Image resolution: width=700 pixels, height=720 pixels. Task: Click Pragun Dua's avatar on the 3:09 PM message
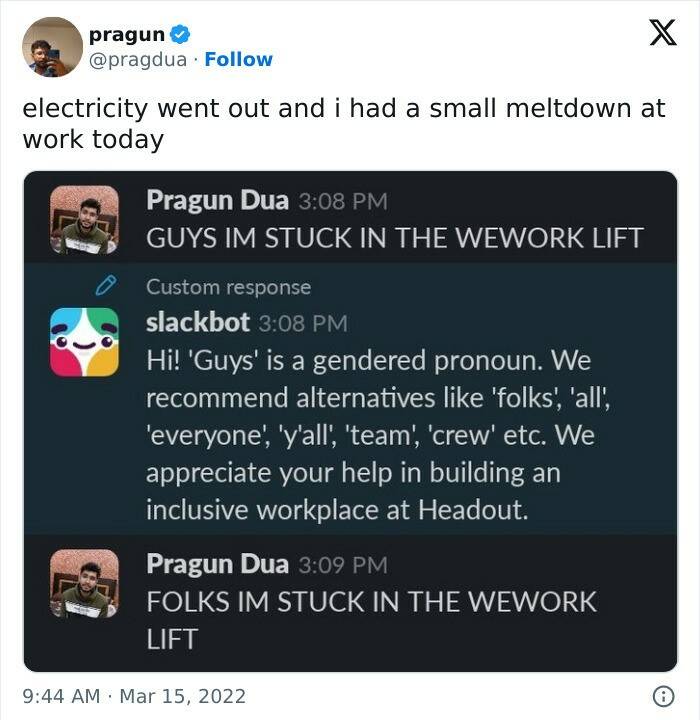[x=85, y=583]
